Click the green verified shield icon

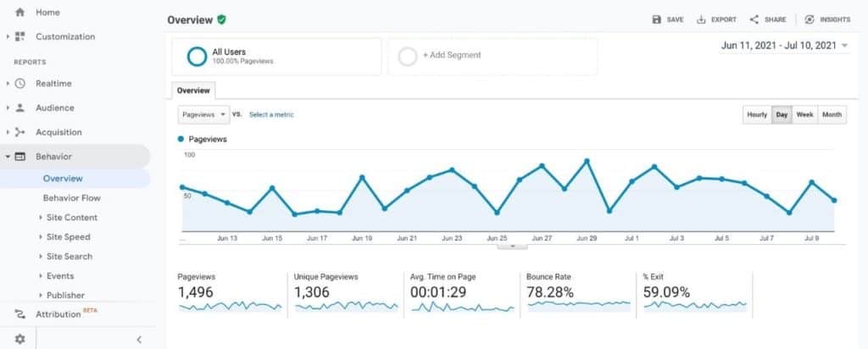221,20
